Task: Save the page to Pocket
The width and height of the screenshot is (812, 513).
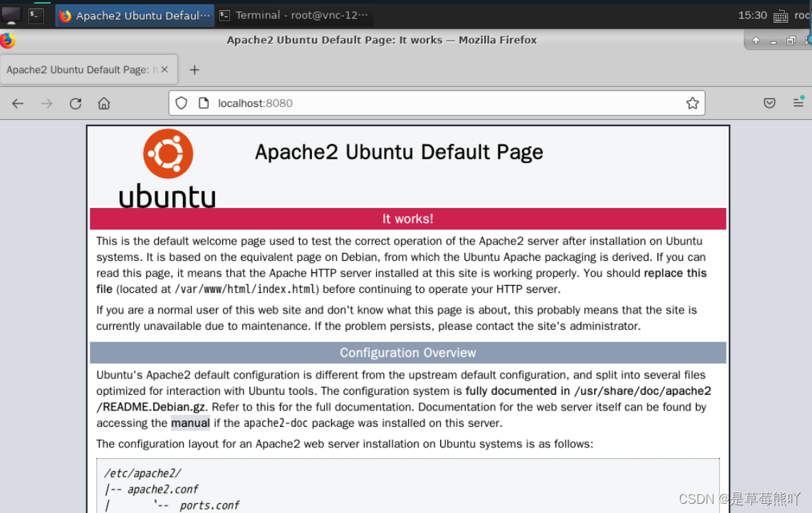Action: pos(769,103)
